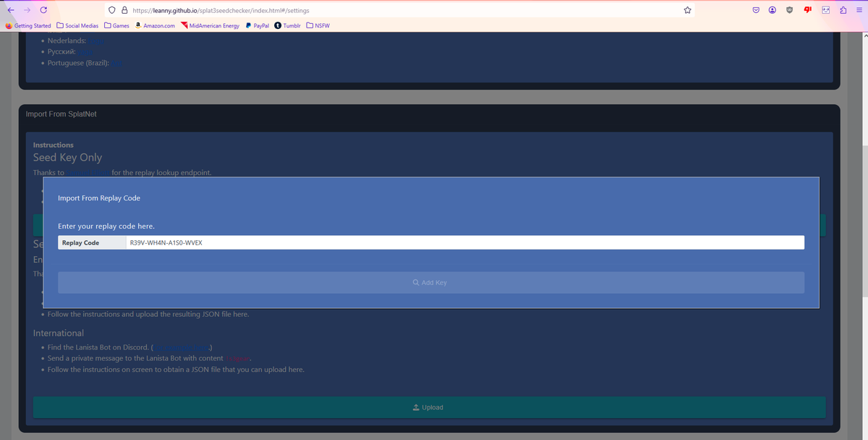
Task: Go back to the previous page
Action: coord(12,10)
